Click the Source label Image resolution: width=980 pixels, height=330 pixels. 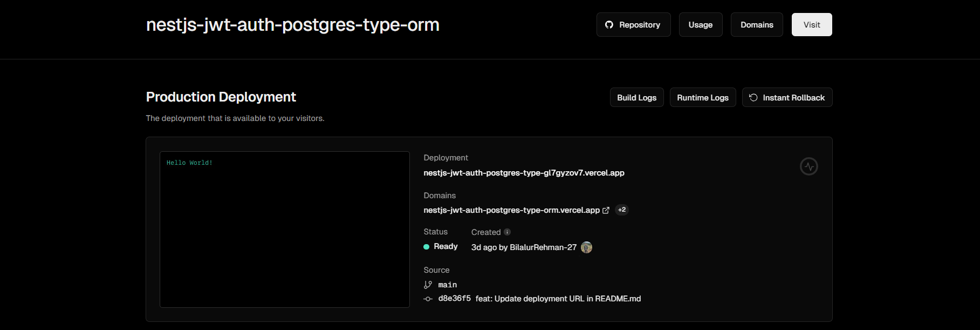(436, 270)
